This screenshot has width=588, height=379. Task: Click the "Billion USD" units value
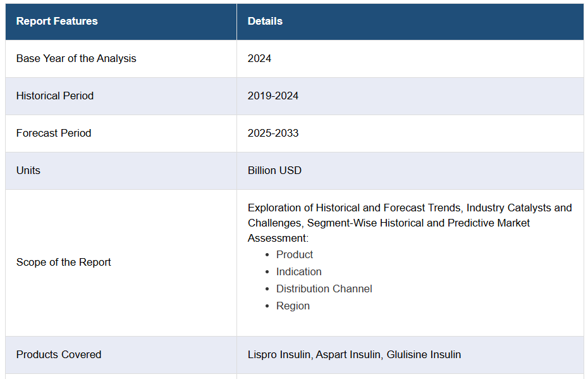coord(274,171)
